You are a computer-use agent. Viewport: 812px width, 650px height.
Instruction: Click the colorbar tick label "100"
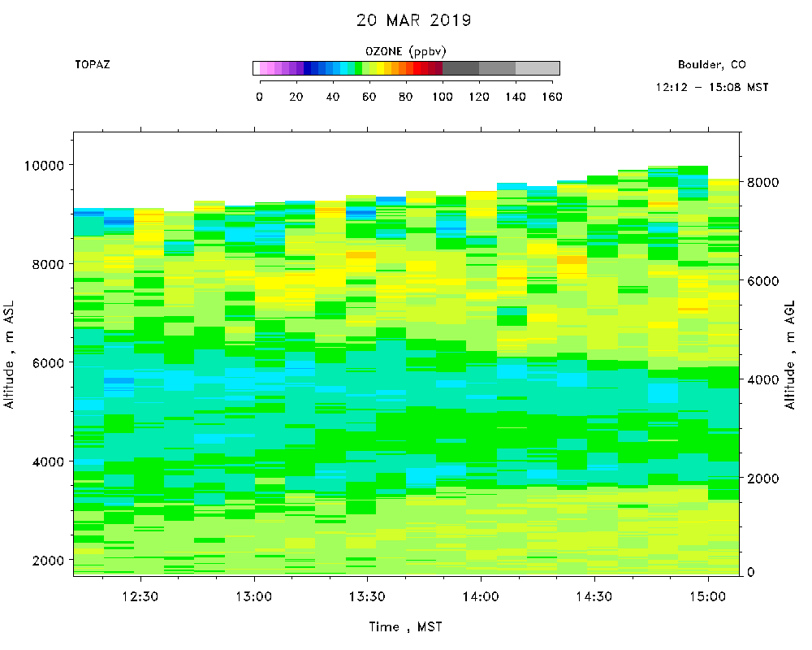click(443, 97)
